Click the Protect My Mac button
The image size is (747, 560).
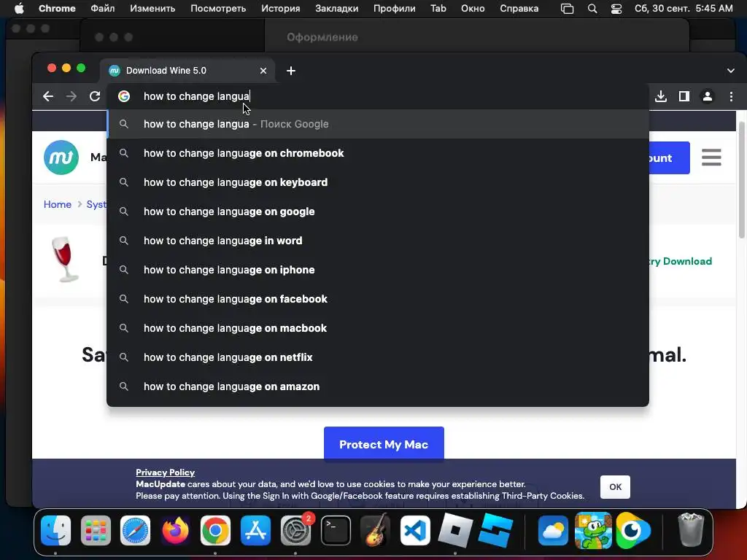click(x=384, y=444)
